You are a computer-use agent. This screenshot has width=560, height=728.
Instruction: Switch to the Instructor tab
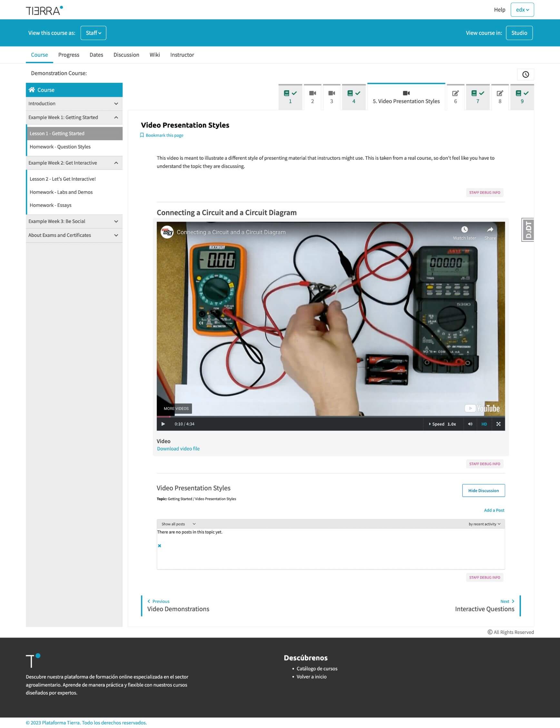coord(182,55)
